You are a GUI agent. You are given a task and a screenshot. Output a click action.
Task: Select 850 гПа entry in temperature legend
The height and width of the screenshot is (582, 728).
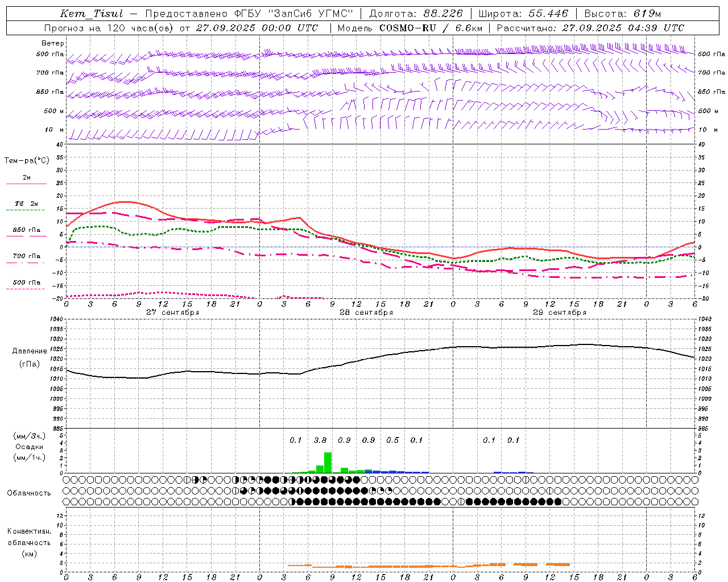point(26,231)
